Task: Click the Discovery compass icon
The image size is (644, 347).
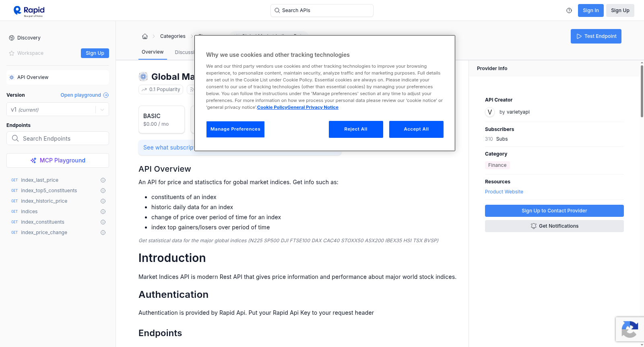Action: coord(12,38)
